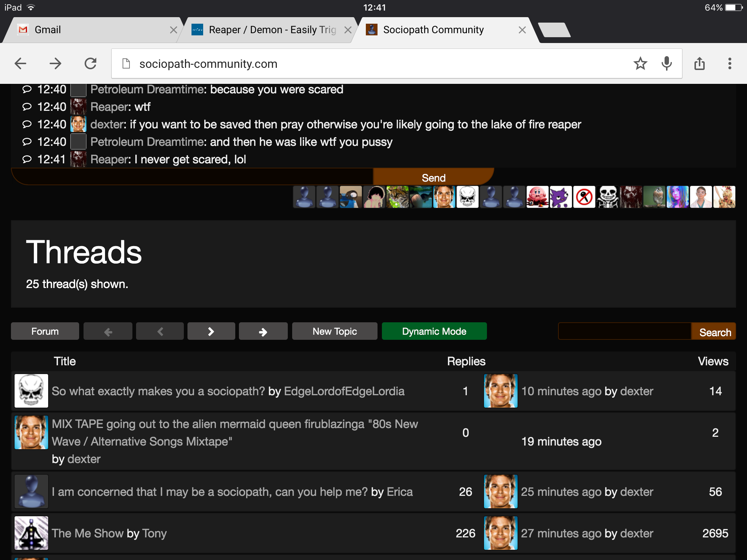Open a new browser tab
Image resolution: width=747 pixels, height=560 pixels.
point(554,30)
